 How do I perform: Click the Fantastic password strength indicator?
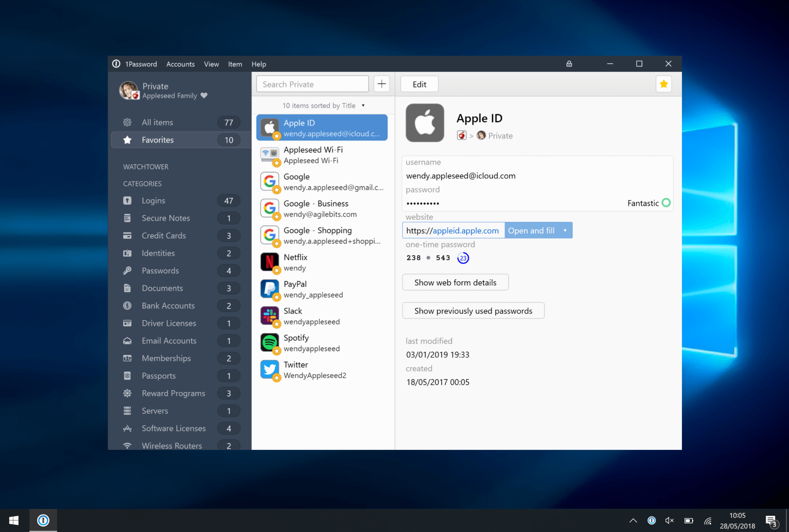(x=649, y=203)
